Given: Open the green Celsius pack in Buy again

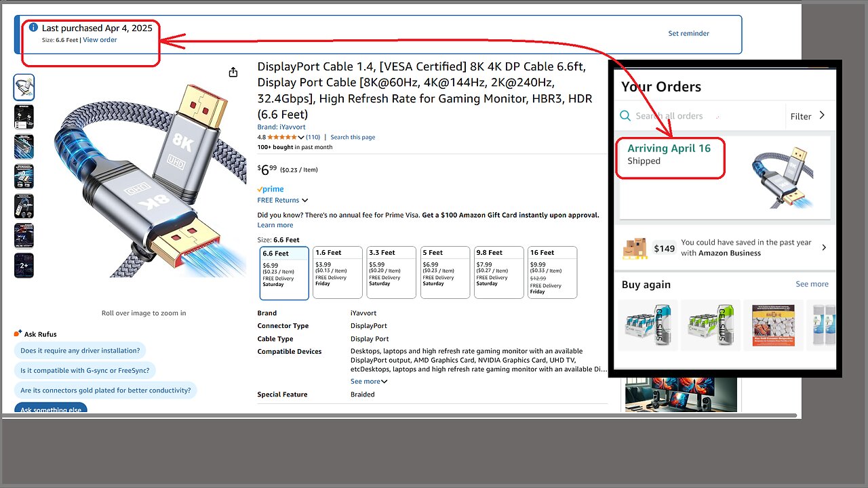Looking at the screenshot, I should [x=710, y=324].
